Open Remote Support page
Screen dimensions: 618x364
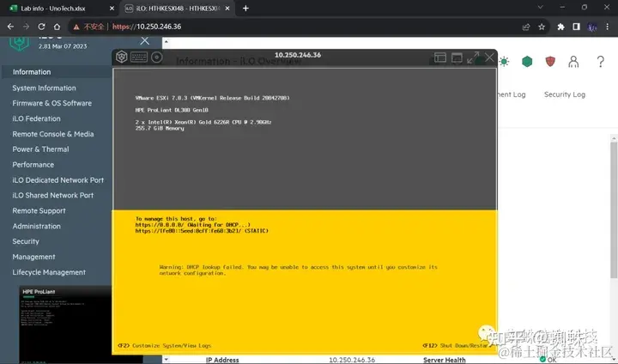tap(39, 211)
